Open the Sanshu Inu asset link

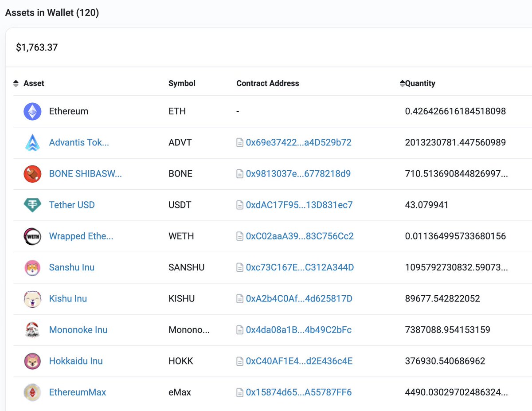pos(72,267)
